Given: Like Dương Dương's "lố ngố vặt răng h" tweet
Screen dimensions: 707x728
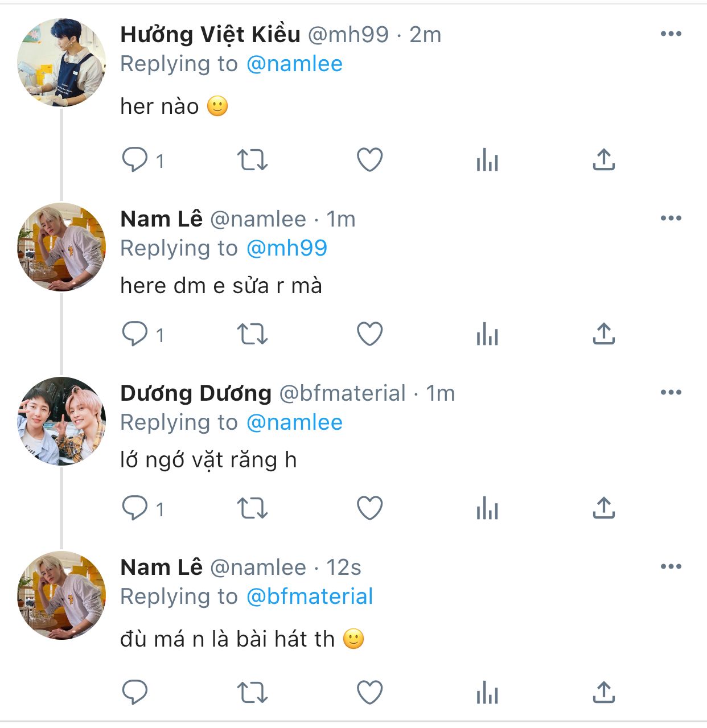Looking at the screenshot, I should coord(369,508).
